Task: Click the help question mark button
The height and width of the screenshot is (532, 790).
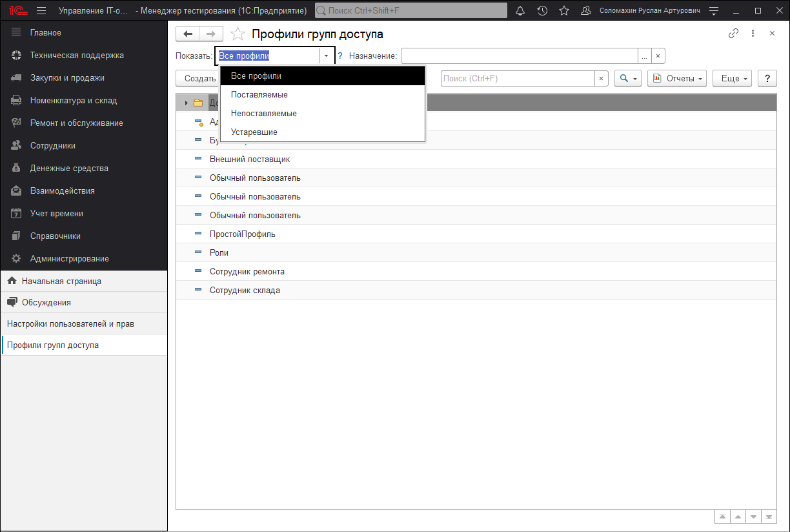Action: coord(767,78)
